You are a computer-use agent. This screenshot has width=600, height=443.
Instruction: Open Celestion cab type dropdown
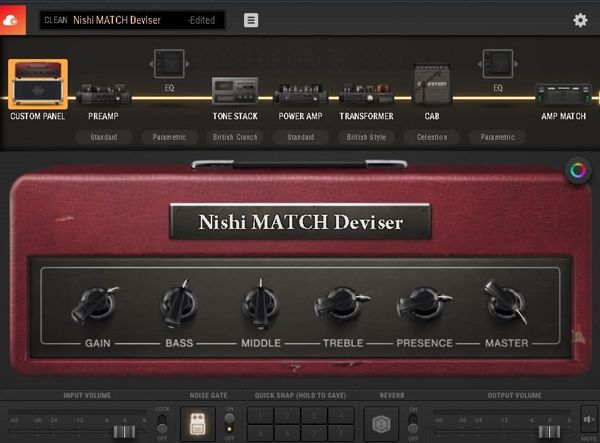pyautogui.click(x=432, y=137)
